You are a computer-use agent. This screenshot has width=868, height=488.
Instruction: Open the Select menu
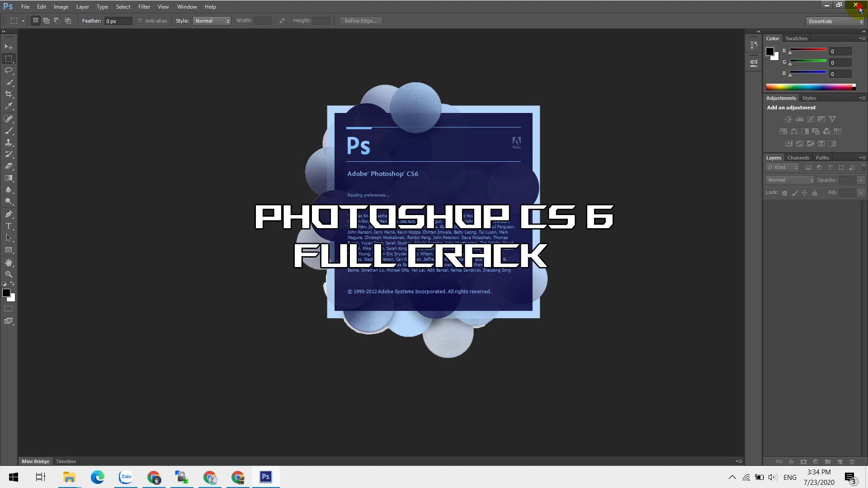pos(123,7)
